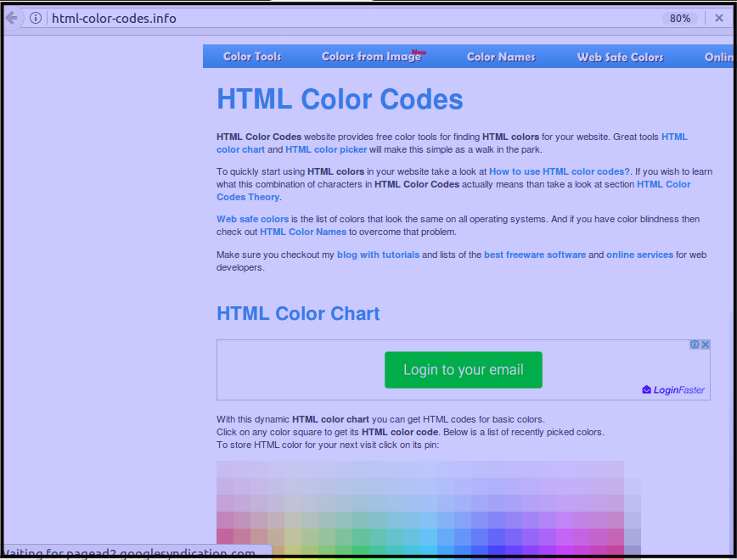The width and height of the screenshot is (737, 560).
Task: Follow the HTML color picker link
Action: (326, 149)
